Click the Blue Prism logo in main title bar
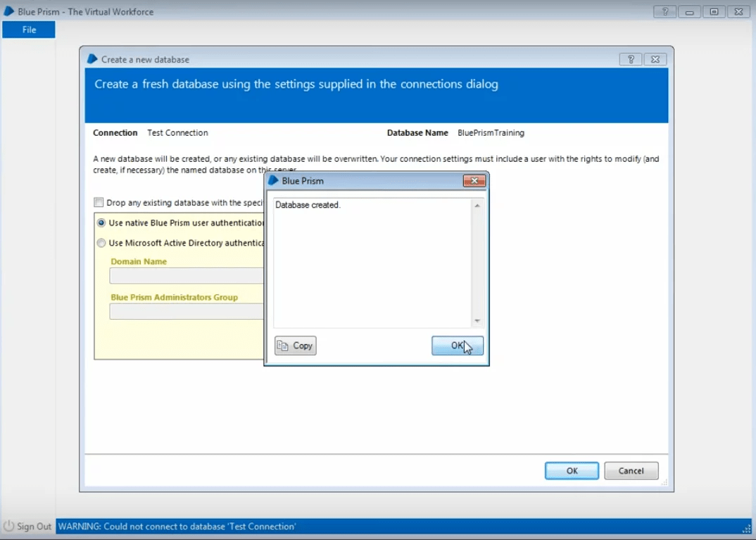The image size is (756, 540). click(x=9, y=11)
